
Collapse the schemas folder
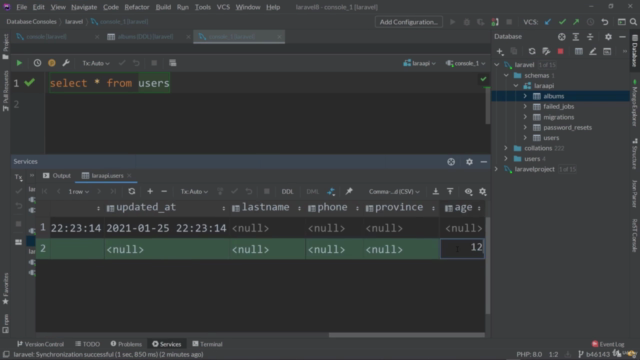(506, 76)
